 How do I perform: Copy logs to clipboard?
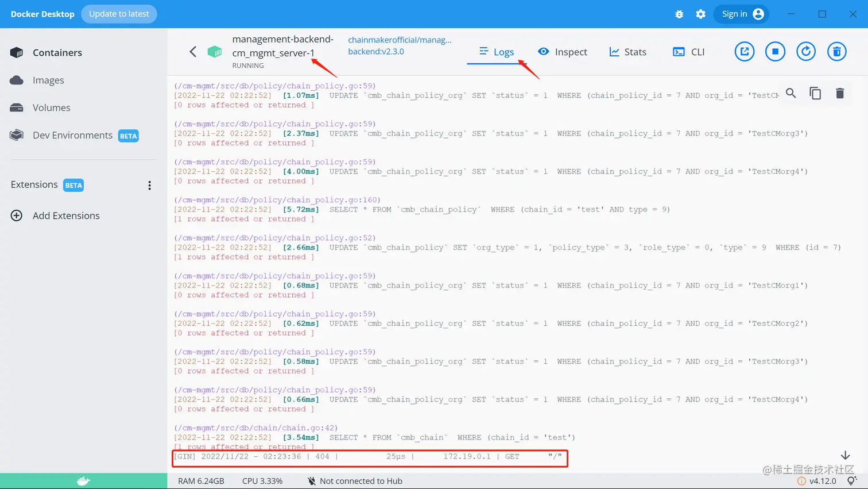tap(815, 93)
